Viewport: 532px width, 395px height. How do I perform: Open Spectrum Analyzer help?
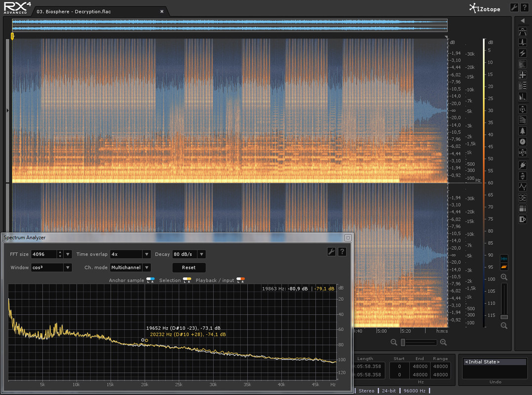342,252
